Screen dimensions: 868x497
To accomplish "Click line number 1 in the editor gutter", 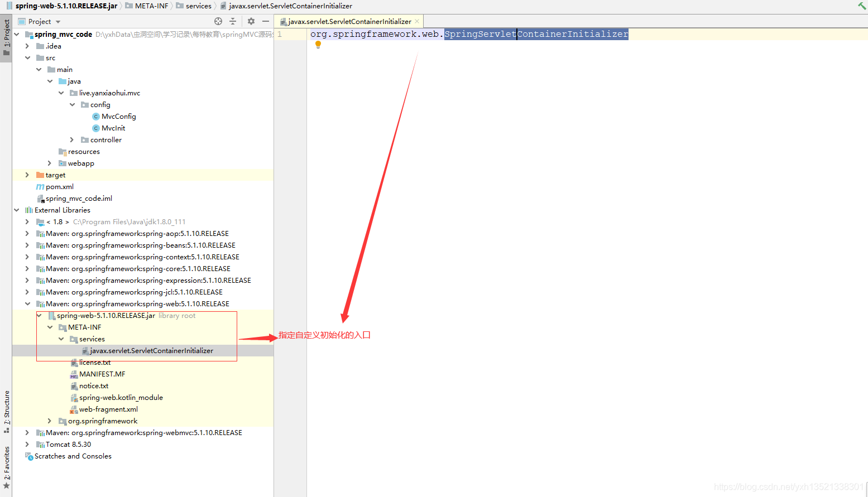I will click(x=280, y=34).
